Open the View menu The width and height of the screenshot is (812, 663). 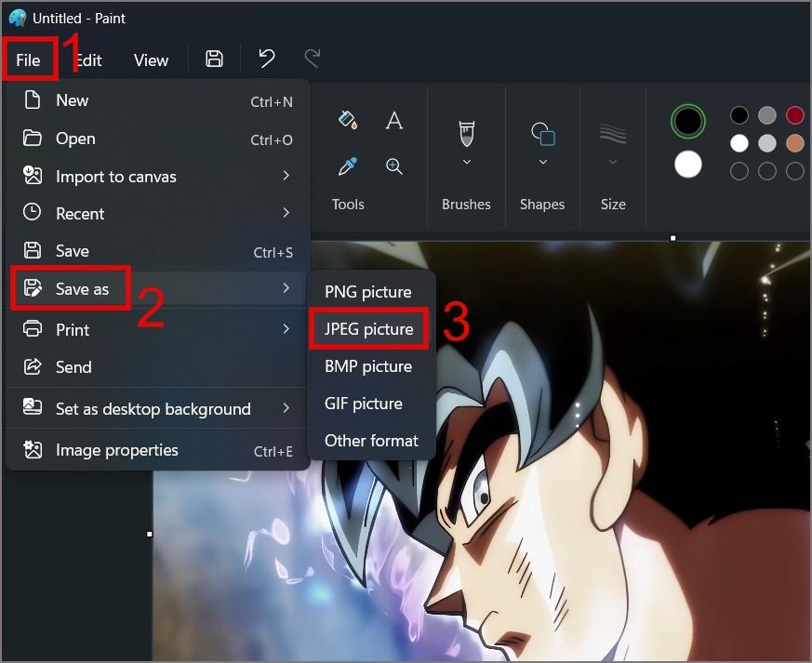click(x=151, y=60)
